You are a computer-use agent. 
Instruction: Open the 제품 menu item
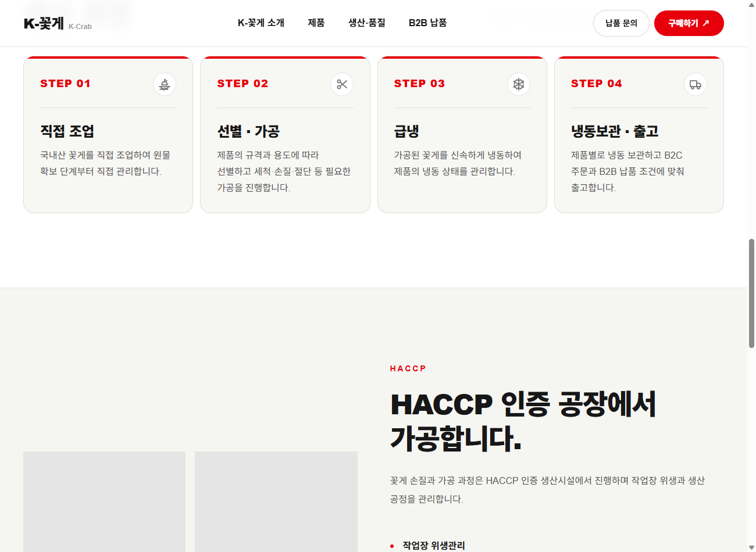(x=316, y=23)
